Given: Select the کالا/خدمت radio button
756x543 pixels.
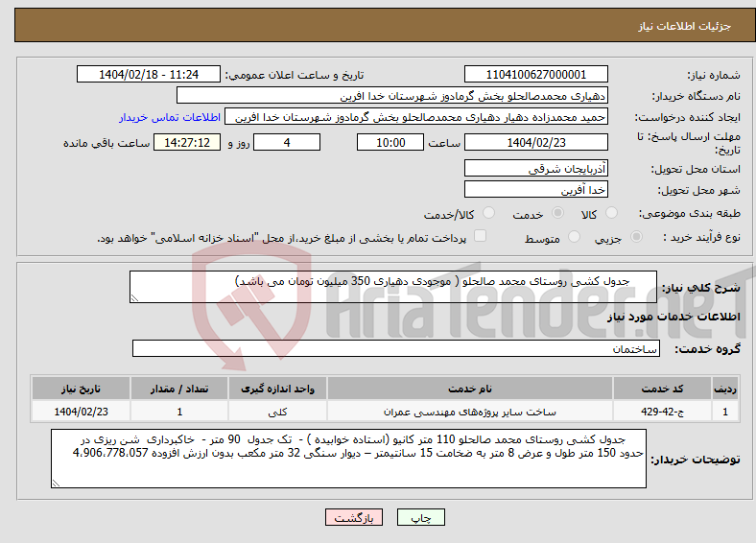Looking at the screenshot, I should click(x=489, y=213).
